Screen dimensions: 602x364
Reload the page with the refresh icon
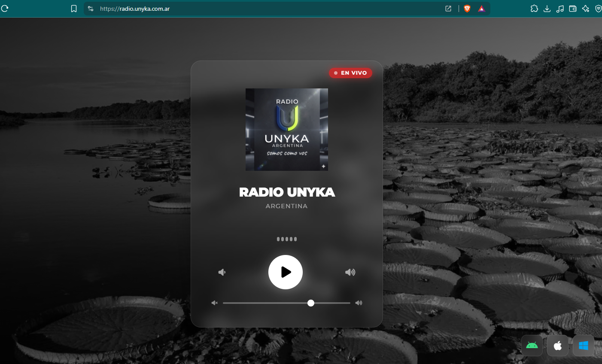coord(4,9)
